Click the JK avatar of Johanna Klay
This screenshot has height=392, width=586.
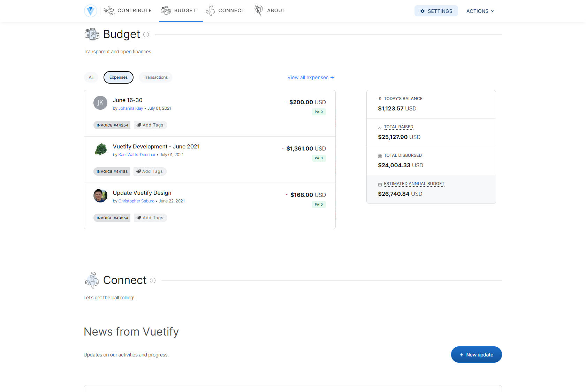(x=100, y=103)
